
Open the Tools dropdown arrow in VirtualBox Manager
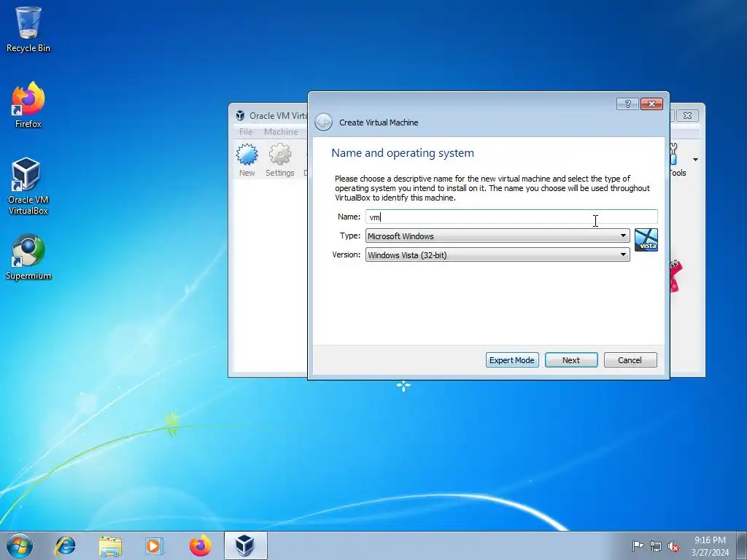pos(695,160)
